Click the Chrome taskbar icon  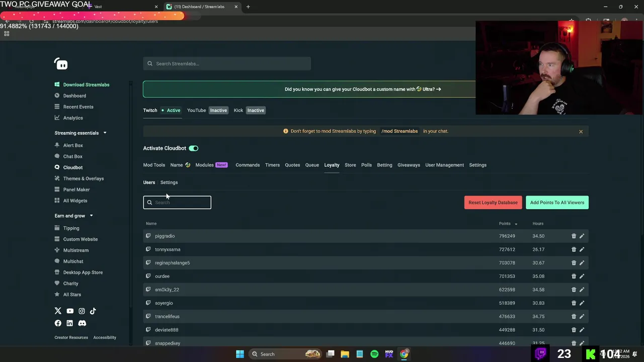(404, 354)
